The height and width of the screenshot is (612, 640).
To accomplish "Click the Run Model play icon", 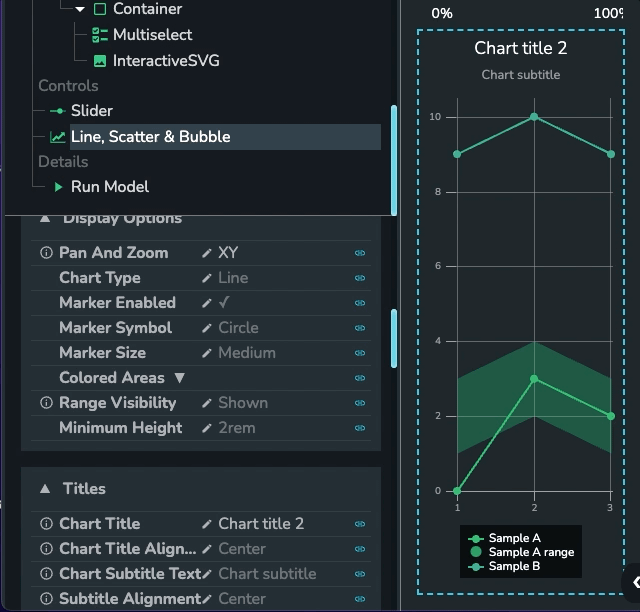I will point(58,187).
